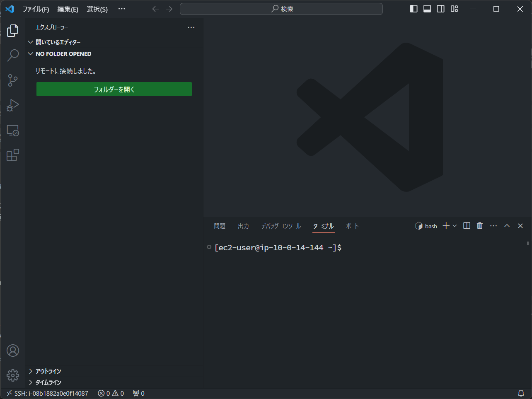The width and height of the screenshot is (532, 399).
Task: Toggle the secondary side bar
Action: pyautogui.click(x=441, y=9)
